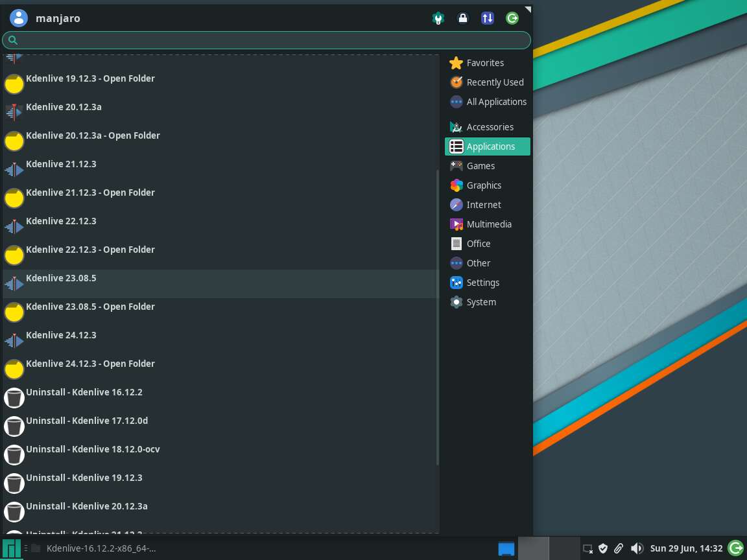Run Uninstall - Kdenlive 20.12.3a
The height and width of the screenshot is (560, 747).
[x=220, y=513]
